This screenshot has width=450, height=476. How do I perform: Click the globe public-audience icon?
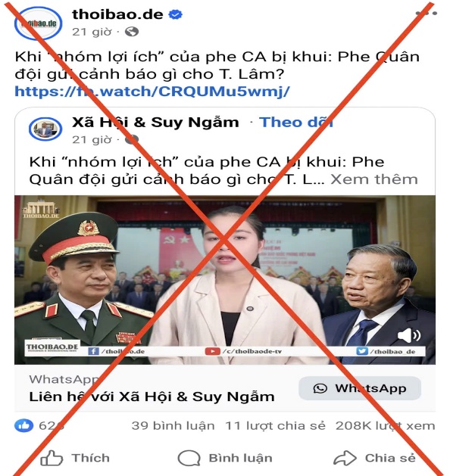coord(132,31)
